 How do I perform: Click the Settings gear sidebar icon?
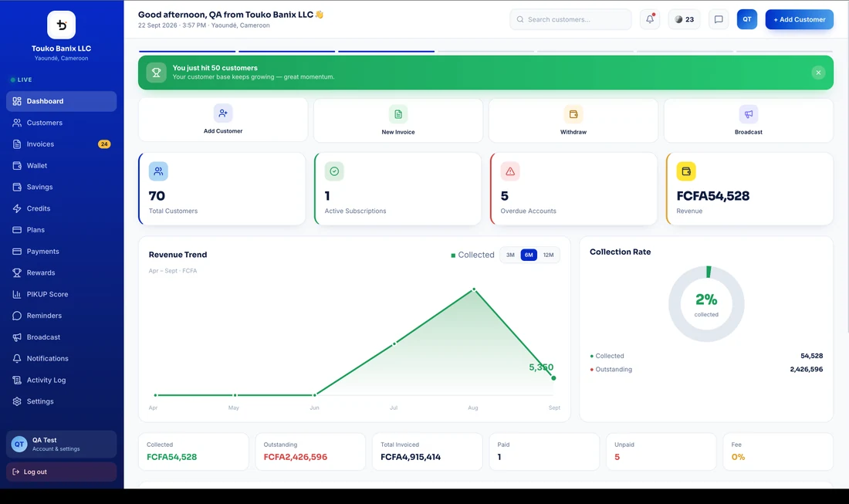pos(17,401)
